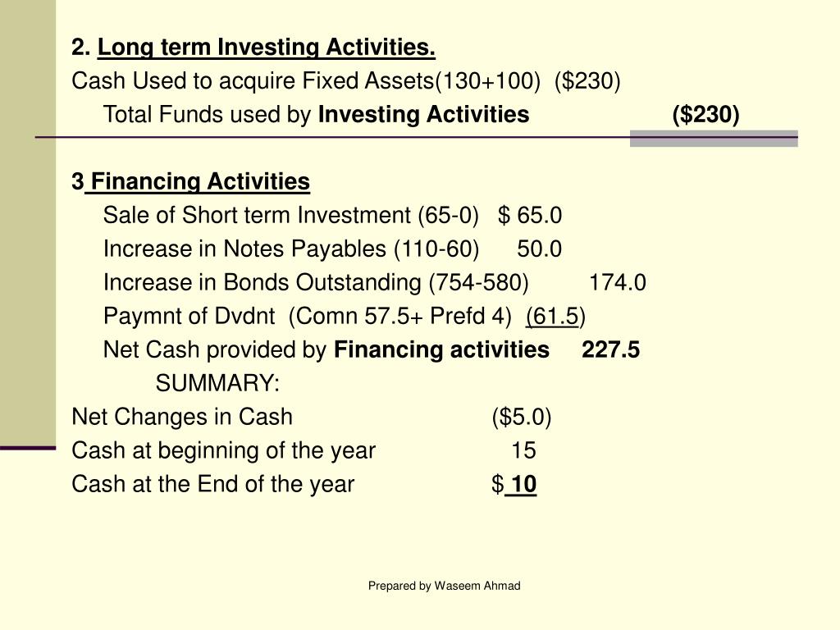
Task: Click Cash at beginning of the year text
Action: [x=223, y=450]
